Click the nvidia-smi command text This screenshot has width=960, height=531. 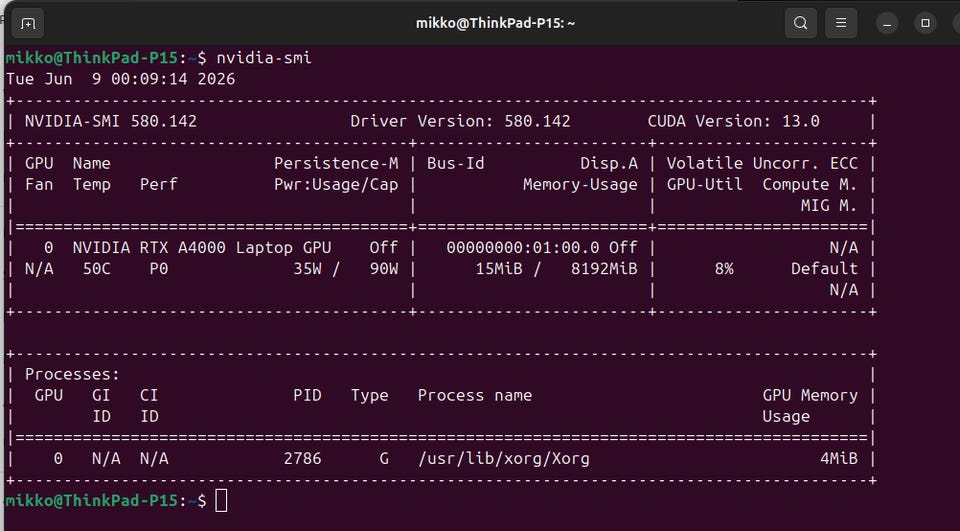(x=264, y=58)
